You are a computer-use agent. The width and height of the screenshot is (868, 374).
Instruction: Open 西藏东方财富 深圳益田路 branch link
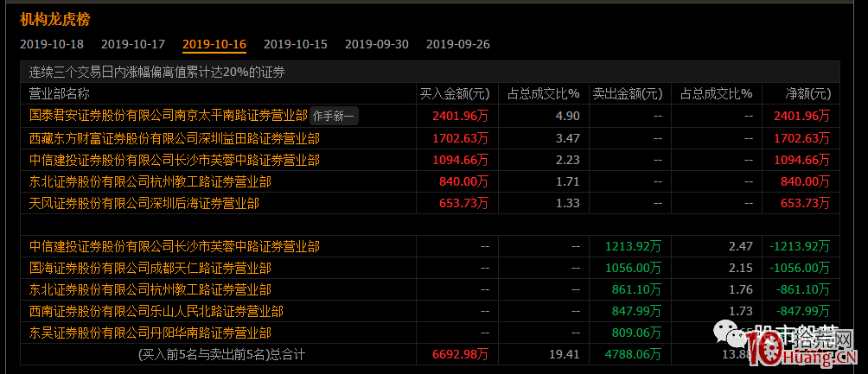pyautogui.click(x=174, y=138)
